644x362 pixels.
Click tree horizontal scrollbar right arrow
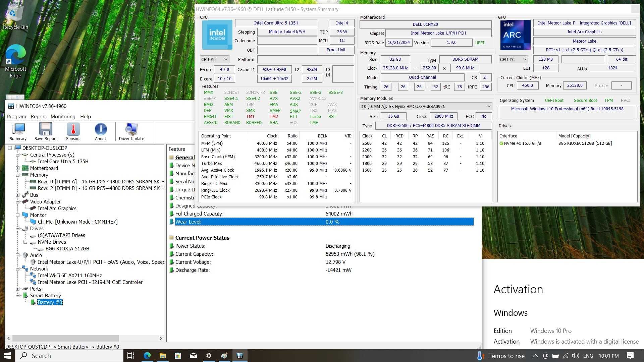click(161, 338)
